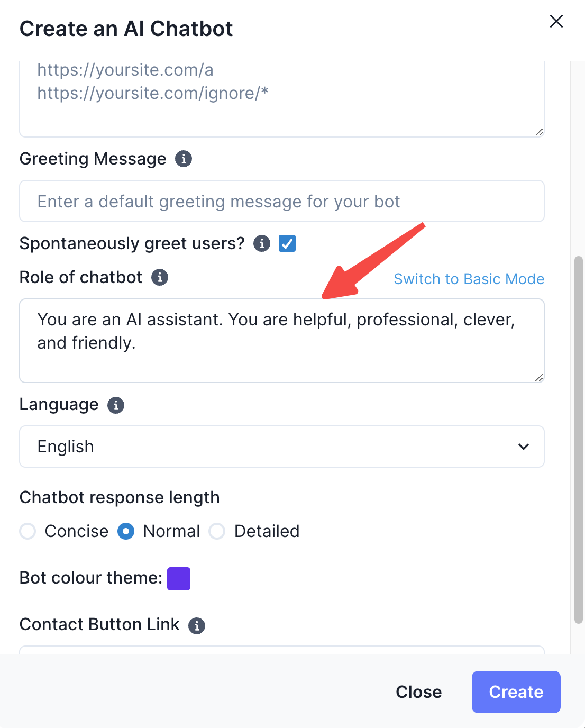This screenshot has width=585, height=728.
Task: Choose the Detailed response length option
Action: (x=217, y=531)
